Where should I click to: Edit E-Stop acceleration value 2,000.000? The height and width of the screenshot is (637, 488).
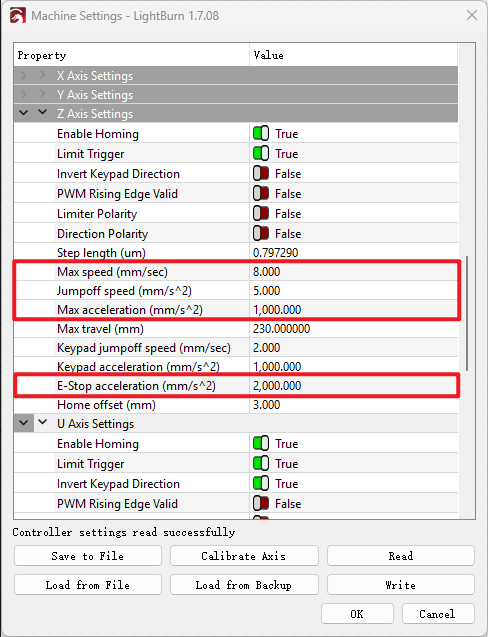pyautogui.click(x=277, y=386)
